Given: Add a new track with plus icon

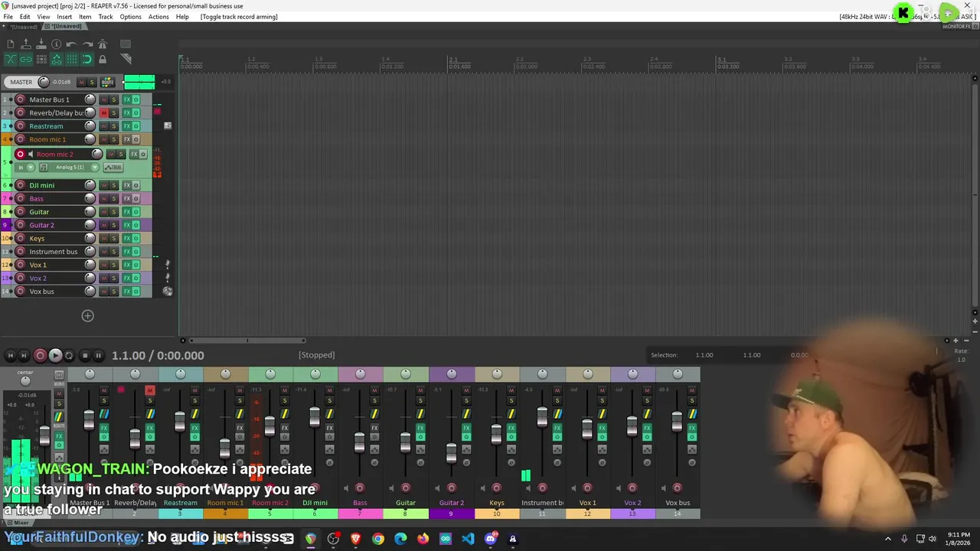Looking at the screenshot, I should [87, 316].
